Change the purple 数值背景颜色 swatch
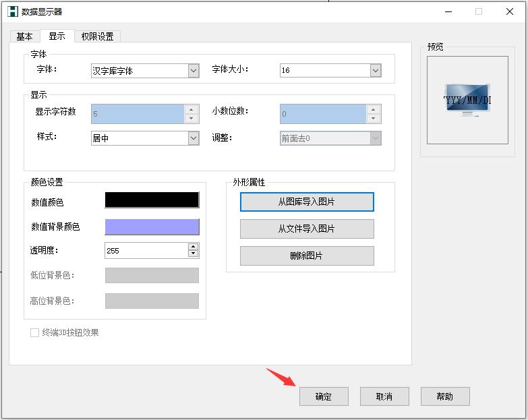Viewport: 528px width, 420px height. pyautogui.click(x=152, y=227)
